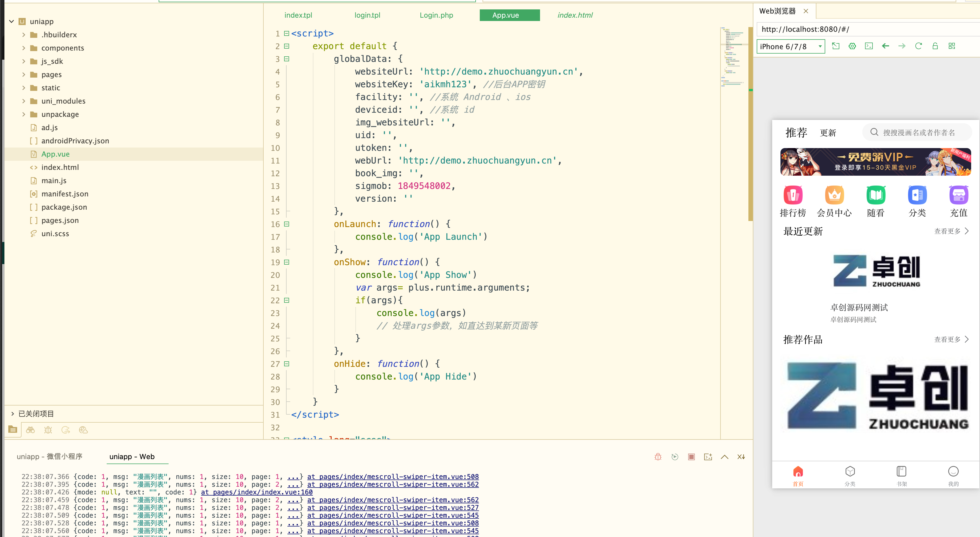
Task: Click the browser URL address field
Action: click(x=868, y=29)
